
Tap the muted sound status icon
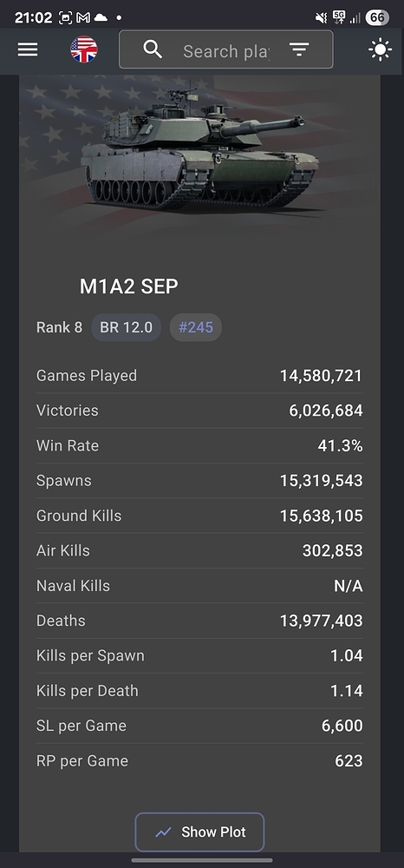(x=321, y=18)
